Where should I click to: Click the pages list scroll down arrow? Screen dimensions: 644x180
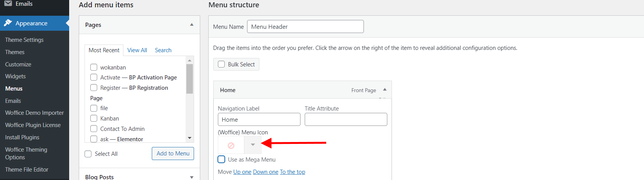(x=189, y=138)
